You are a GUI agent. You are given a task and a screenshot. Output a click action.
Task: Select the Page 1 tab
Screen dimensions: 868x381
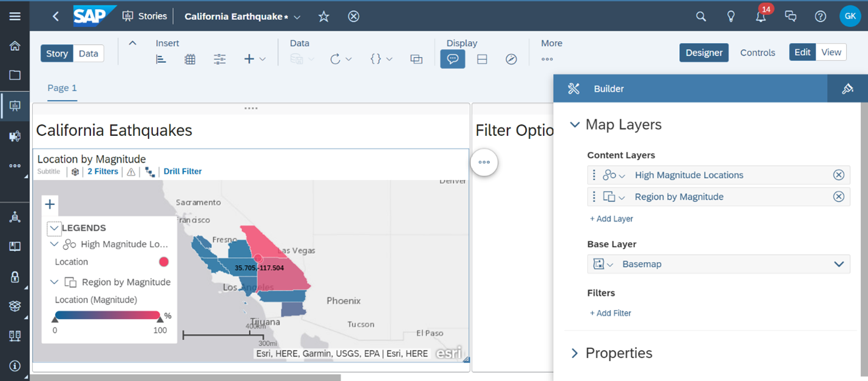click(x=62, y=88)
